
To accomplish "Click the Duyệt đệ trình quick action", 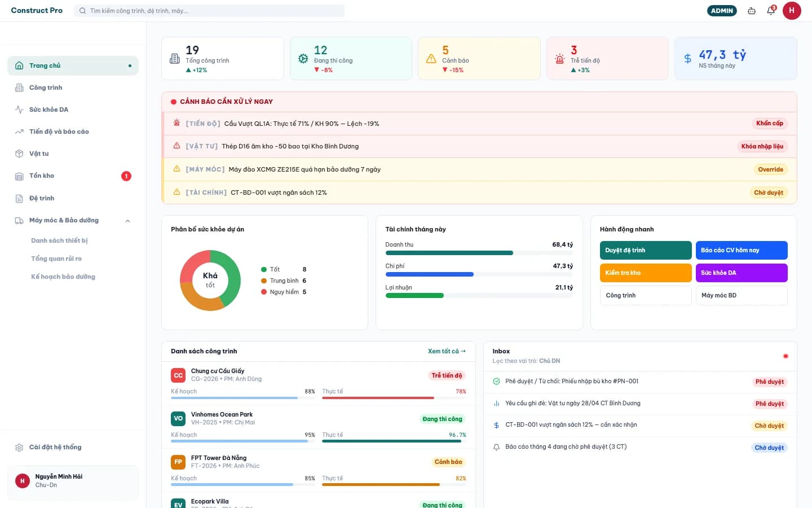I will pos(646,251).
